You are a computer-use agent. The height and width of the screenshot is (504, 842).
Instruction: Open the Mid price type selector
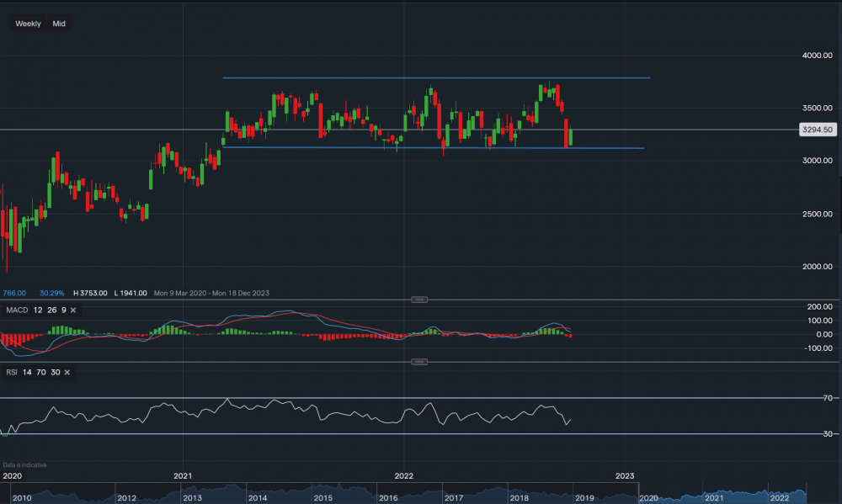pyautogui.click(x=59, y=24)
